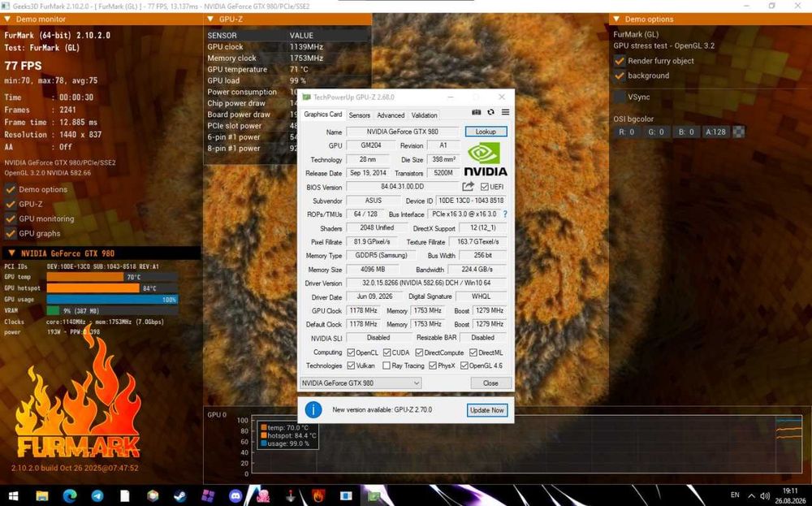Click the EN language indicator
This screenshot has width=812, height=506.
(x=735, y=495)
